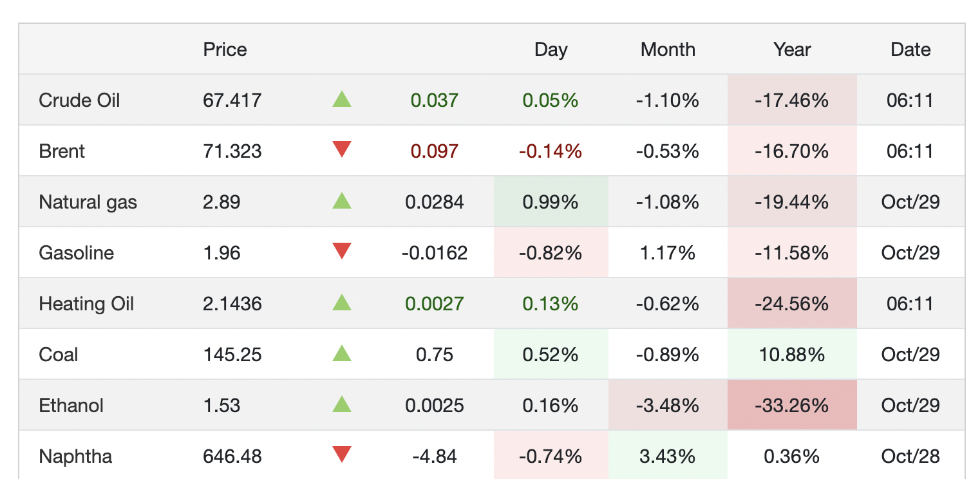Open the Brent commodity link
Image resolution: width=980 pixels, height=479 pixels.
62,151
